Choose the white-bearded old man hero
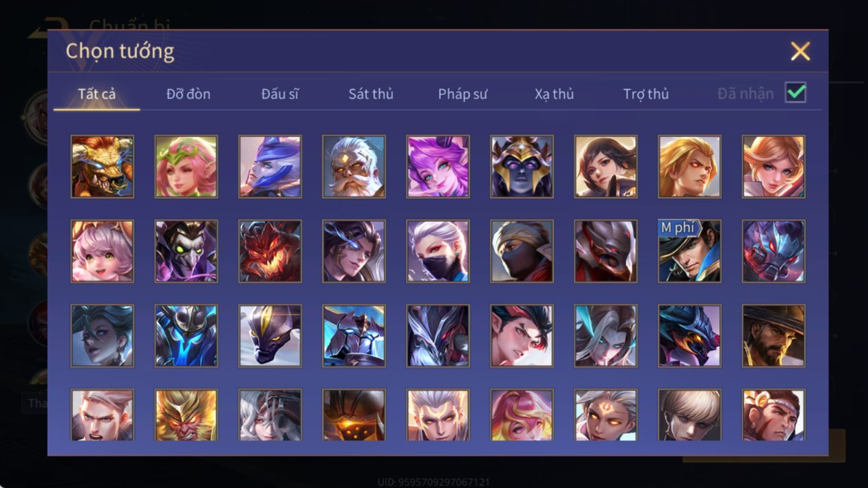Viewport: 868px width, 488px height. click(354, 167)
